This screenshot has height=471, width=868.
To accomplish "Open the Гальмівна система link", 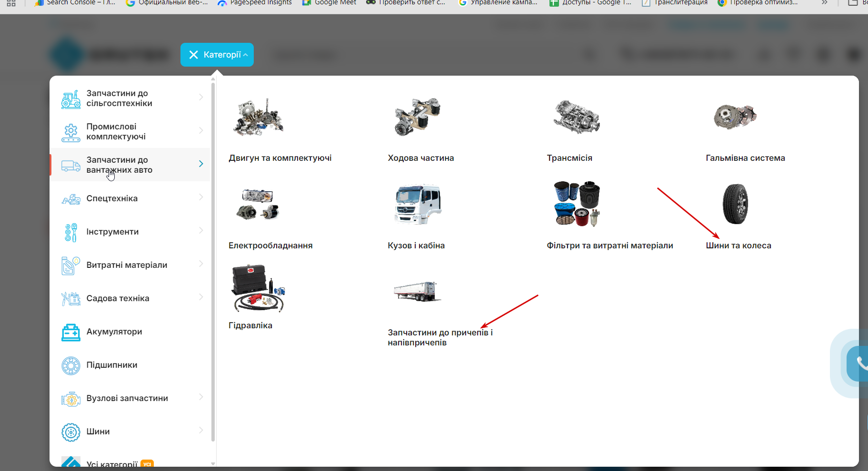I will tap(745, 158).
